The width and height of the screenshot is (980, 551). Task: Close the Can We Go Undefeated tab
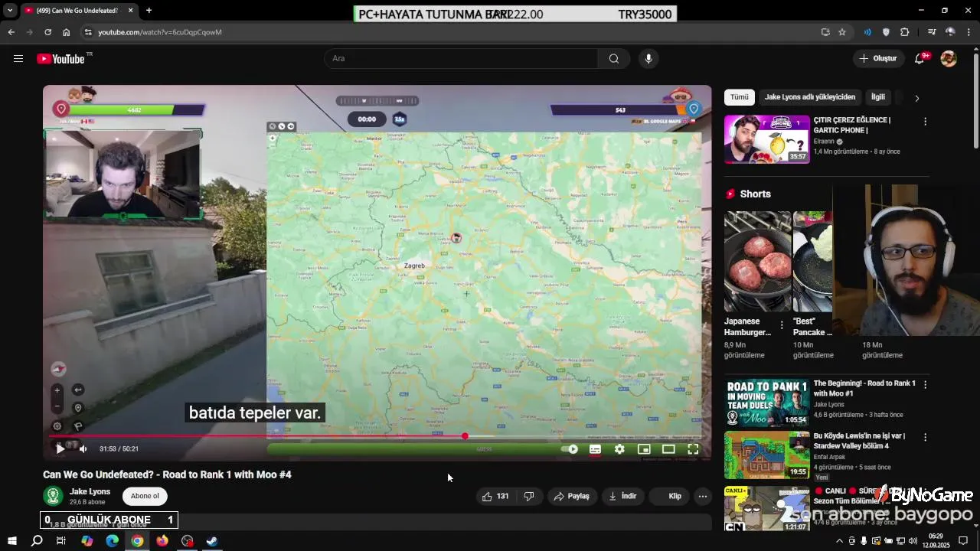pyautogui.click(x=130, y=11)
